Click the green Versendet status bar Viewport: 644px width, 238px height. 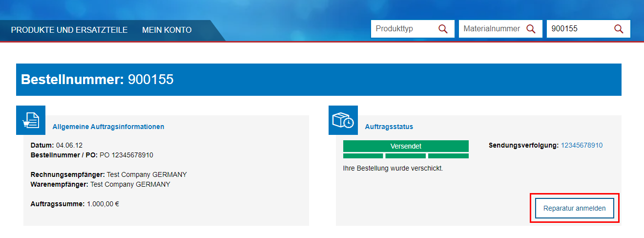406,146
